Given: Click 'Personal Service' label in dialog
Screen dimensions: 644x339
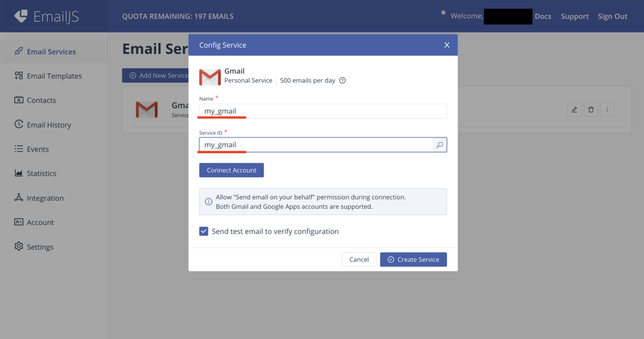Looking at the screenshot, I should click(x=248, y=81).
